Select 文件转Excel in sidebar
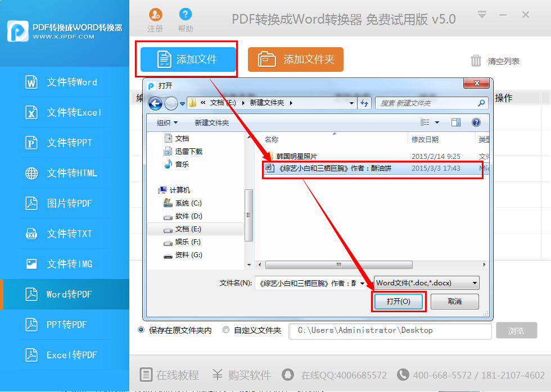This screenshot has width=551, height=392. click(65, 113)
